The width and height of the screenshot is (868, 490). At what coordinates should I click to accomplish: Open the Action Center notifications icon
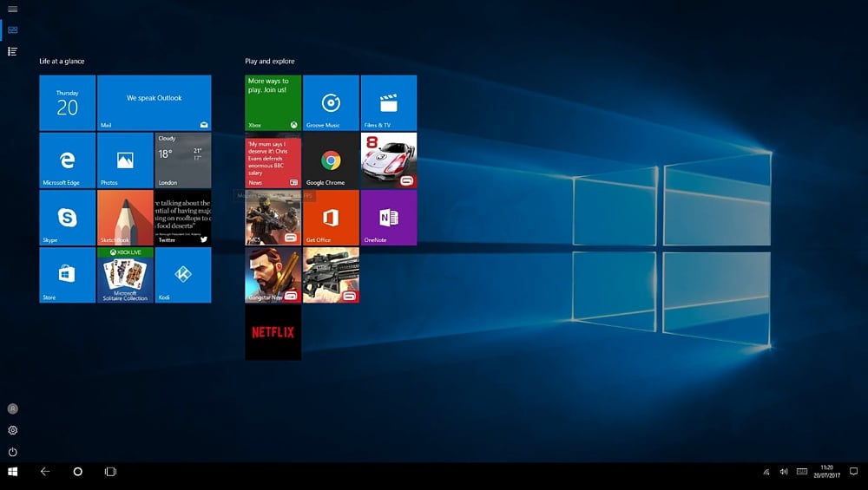click(853, 472)
